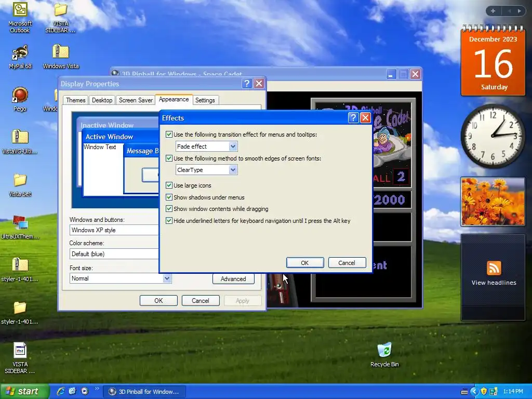Switch to the Desktop tab
The image size is (532, 399).
click(102, 100)
